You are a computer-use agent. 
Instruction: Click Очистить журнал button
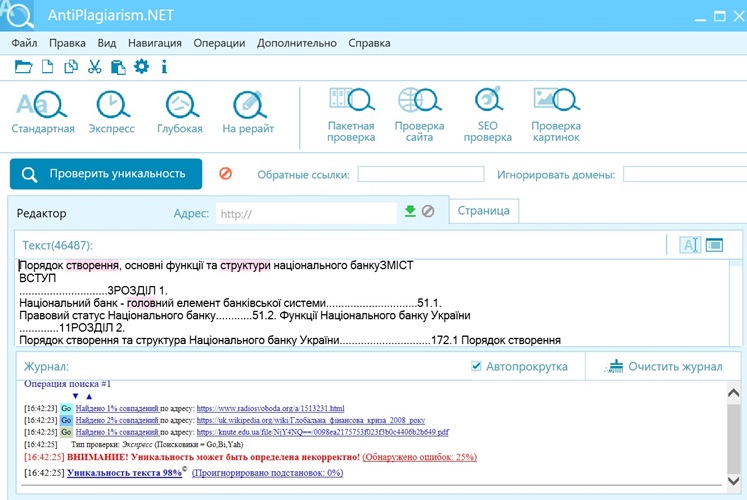pyautogui.click(x=663, y=366)
